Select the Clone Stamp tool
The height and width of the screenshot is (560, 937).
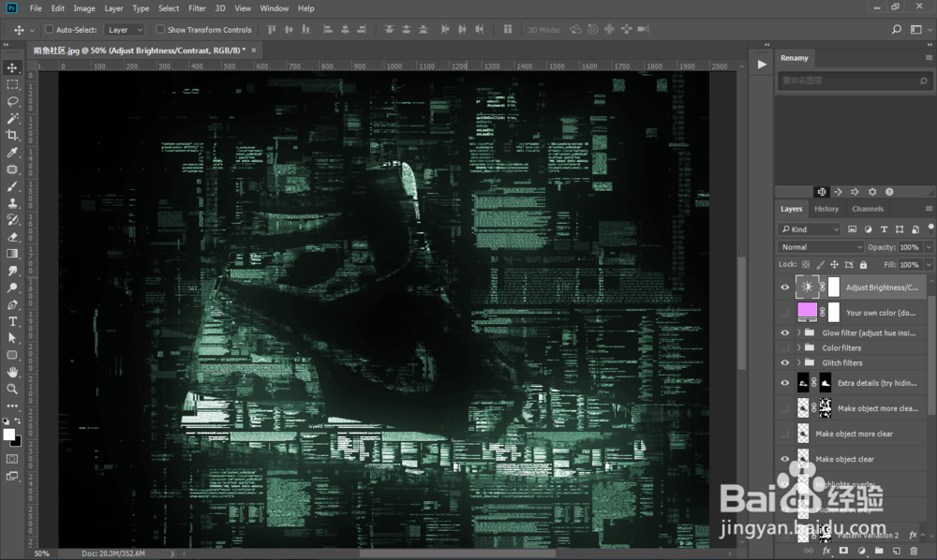pos(12,203)
